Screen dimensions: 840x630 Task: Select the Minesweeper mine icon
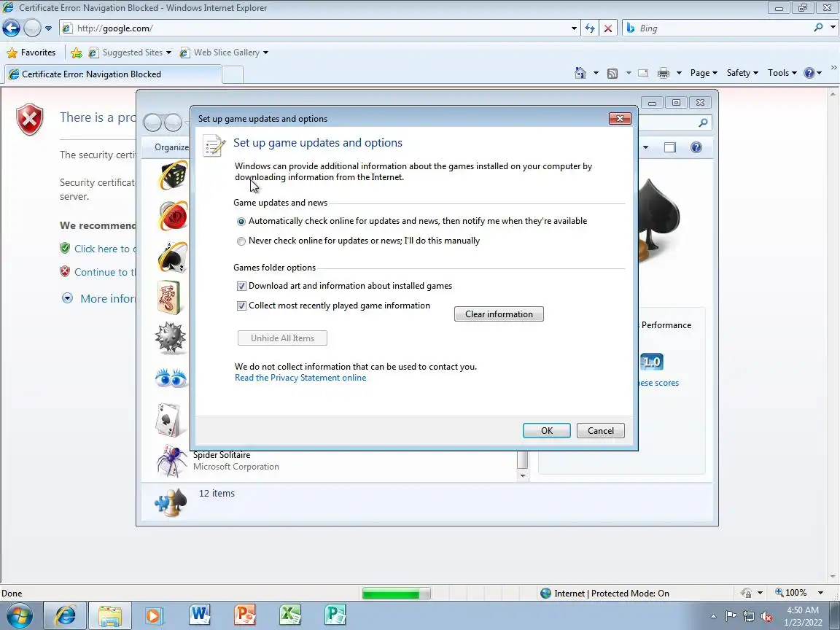[x=171, y=338]
